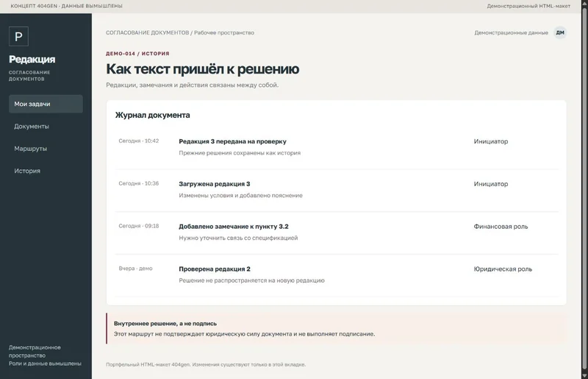Select entry Загружена редакция 3
588x379 pixels.
pyautogui.click(x=215, y=184)
